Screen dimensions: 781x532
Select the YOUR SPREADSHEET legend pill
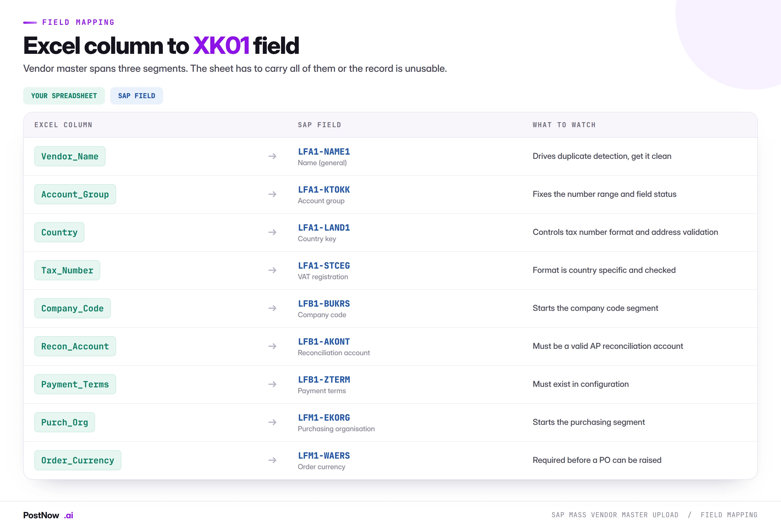[64, 96]
